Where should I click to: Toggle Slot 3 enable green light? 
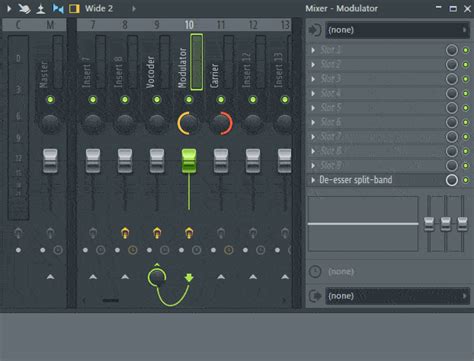tap(466, 79)
